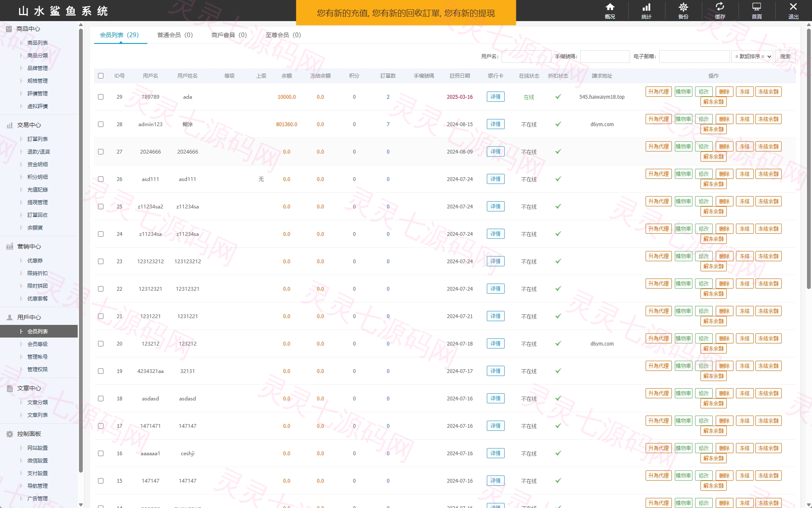Check the row checkbox for ID 28
This screenshot has width=812, height=508.
[x=100, y=124]
